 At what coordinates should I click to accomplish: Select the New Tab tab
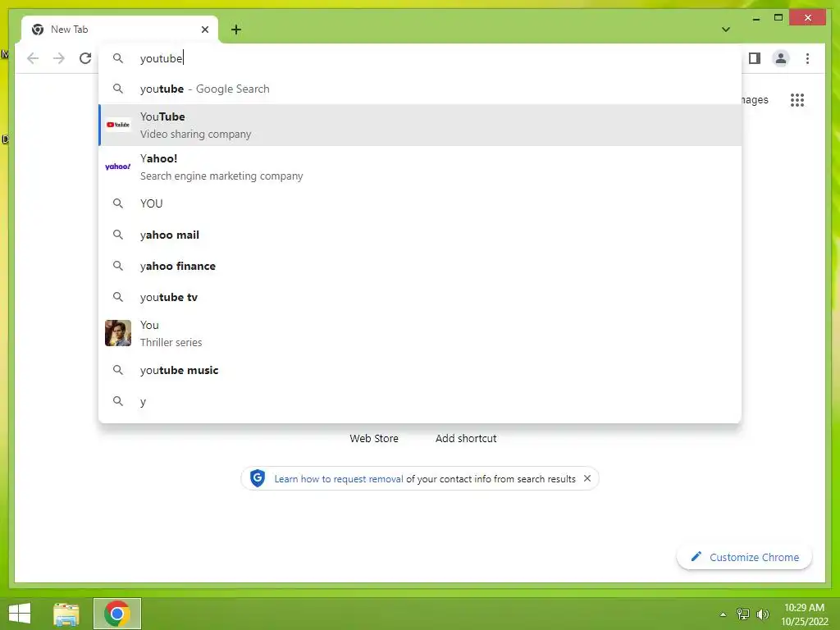[x=120, y=30]
